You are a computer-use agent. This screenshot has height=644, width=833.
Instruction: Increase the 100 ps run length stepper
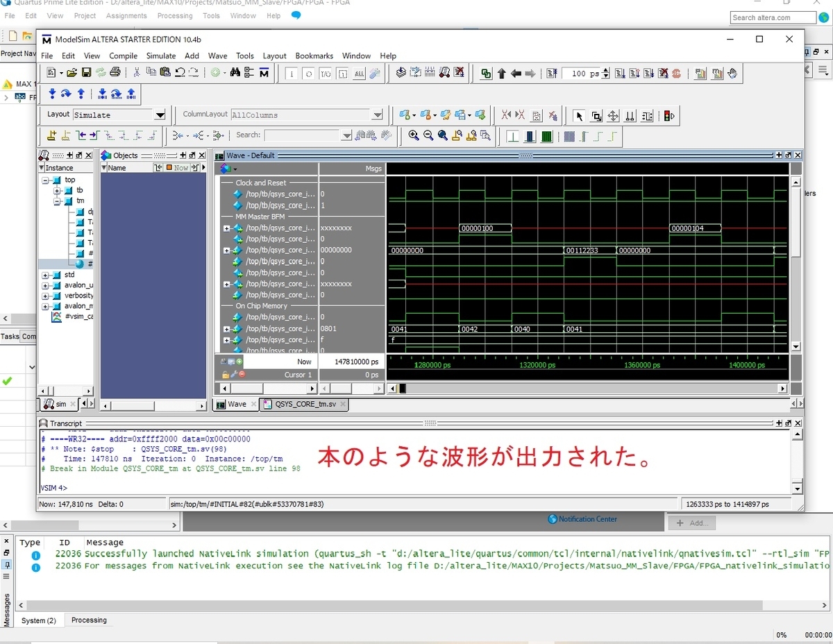coord(606,70)
